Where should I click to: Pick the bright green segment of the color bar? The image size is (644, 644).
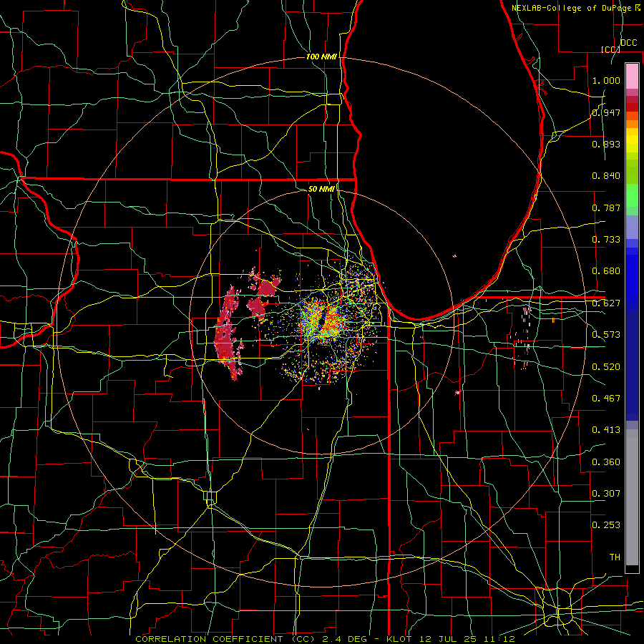[632, 195]
